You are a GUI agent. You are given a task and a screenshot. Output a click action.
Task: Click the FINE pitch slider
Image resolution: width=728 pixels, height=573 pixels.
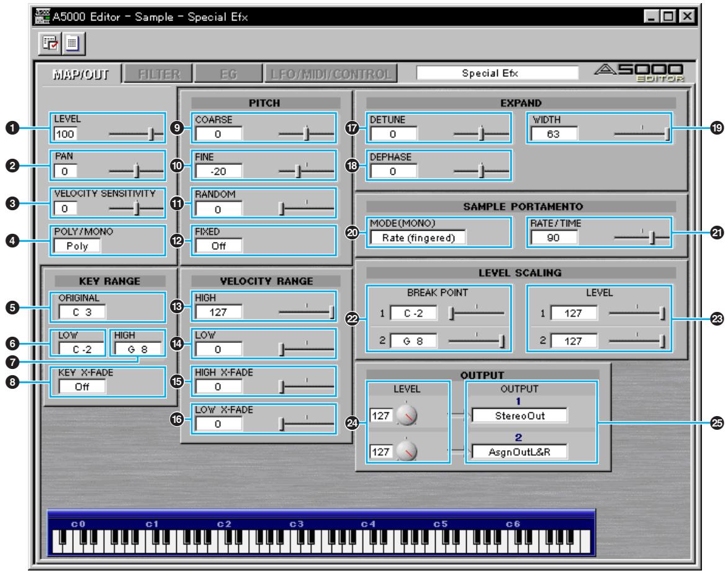coord(306,171)
